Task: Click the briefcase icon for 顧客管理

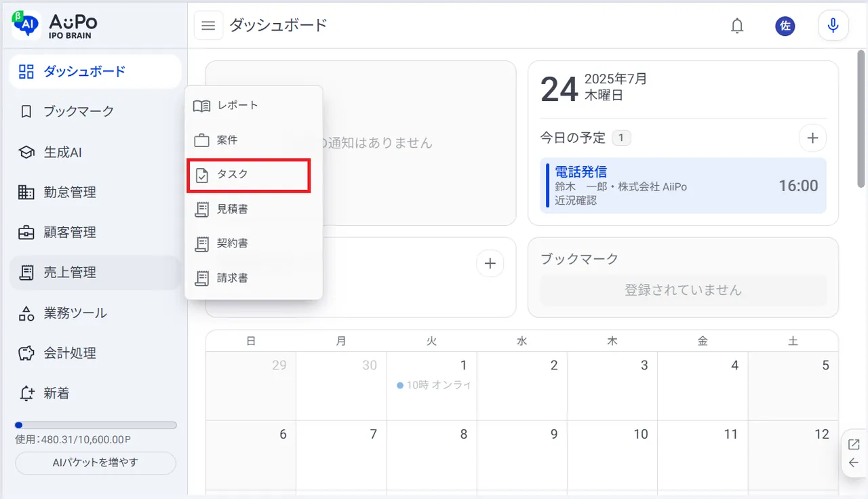Action: 26,233
